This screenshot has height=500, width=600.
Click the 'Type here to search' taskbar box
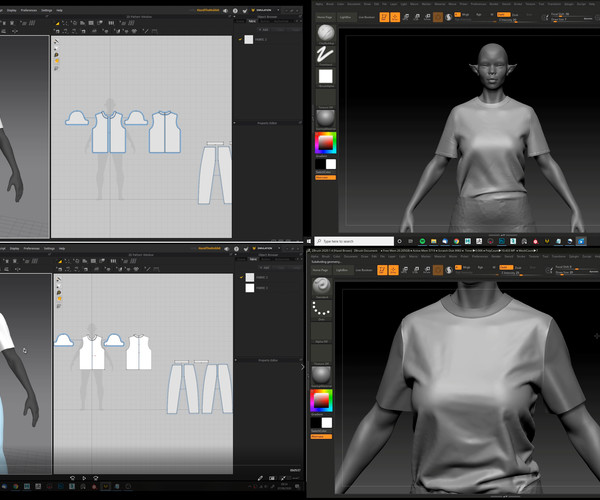[354, 241]
